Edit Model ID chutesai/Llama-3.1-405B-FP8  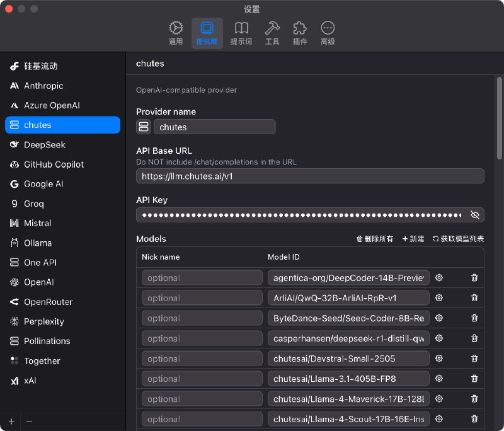pos(348,379)
